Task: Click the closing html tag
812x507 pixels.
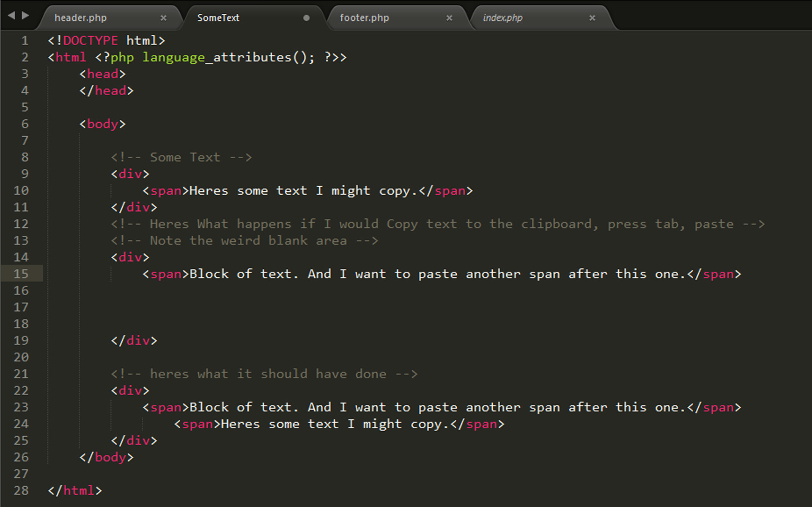Action: [x=75, y=490]
